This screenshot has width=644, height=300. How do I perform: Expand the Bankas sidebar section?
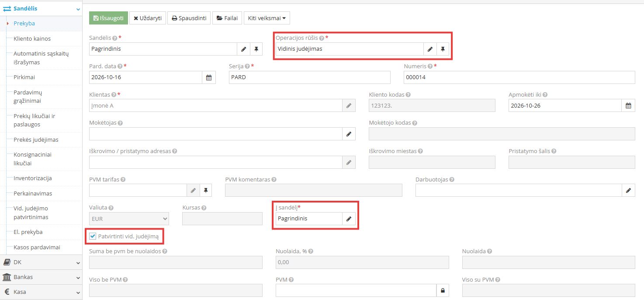pos(41,277)
